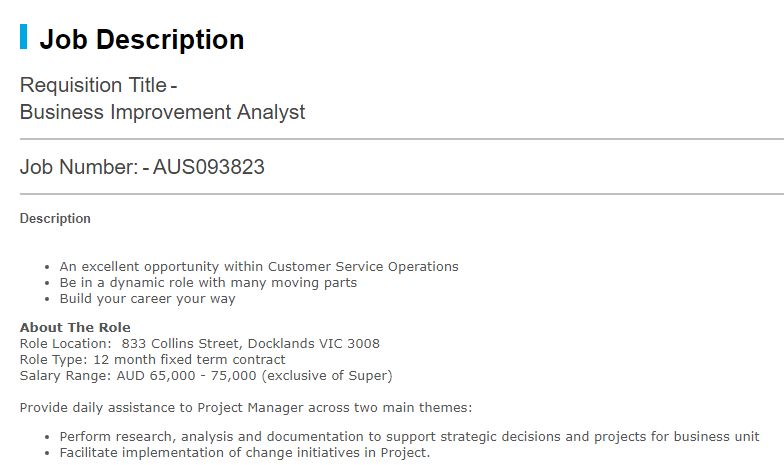Click the Perform research bullet point
The width and height of the screenshot is (784, 465).
[410, 436]
